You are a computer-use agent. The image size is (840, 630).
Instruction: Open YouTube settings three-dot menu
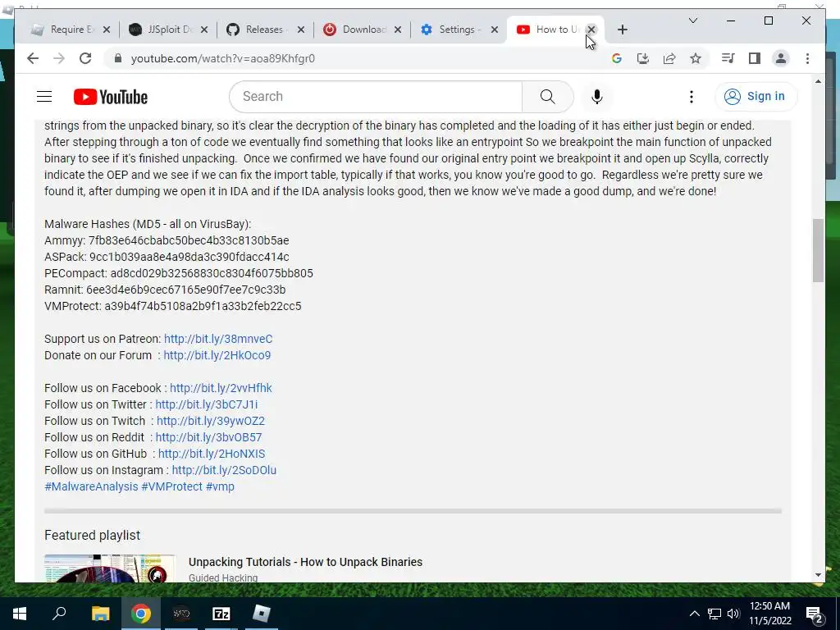pos(691,97)
